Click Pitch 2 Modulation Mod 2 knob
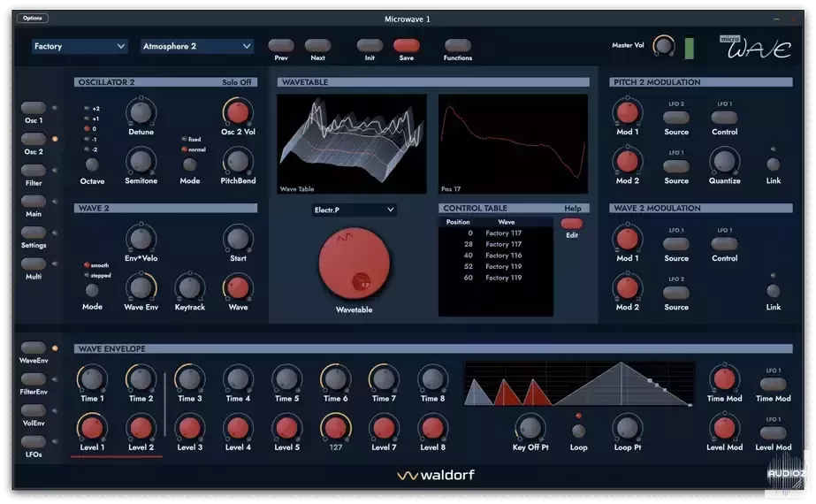The height and width of the screenshot is (504, 816). [627, 161]
